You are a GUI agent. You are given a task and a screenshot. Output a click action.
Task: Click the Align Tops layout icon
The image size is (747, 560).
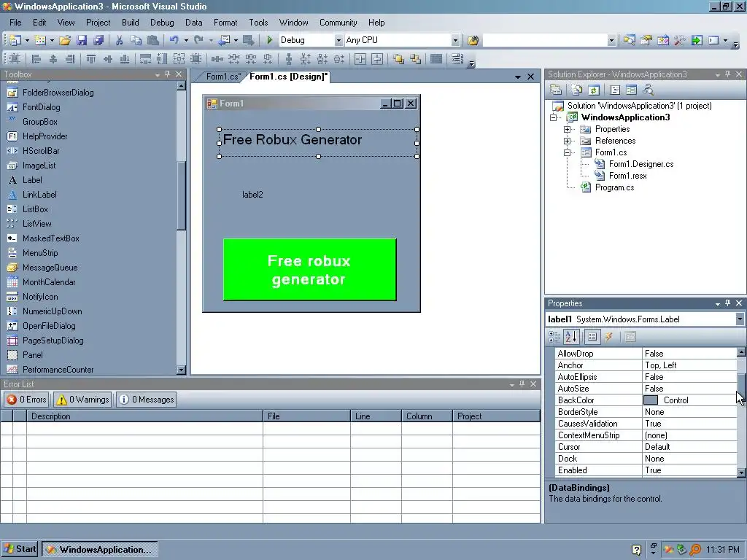click(91, 59)
